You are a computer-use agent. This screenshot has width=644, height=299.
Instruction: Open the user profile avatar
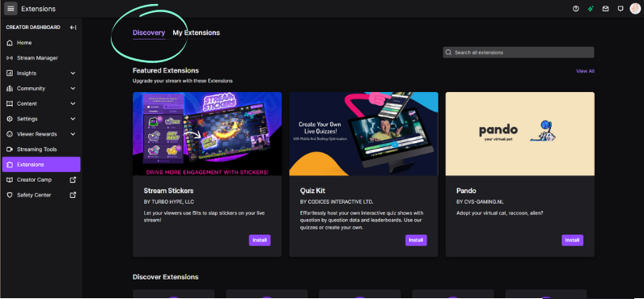tap(635, 9)
